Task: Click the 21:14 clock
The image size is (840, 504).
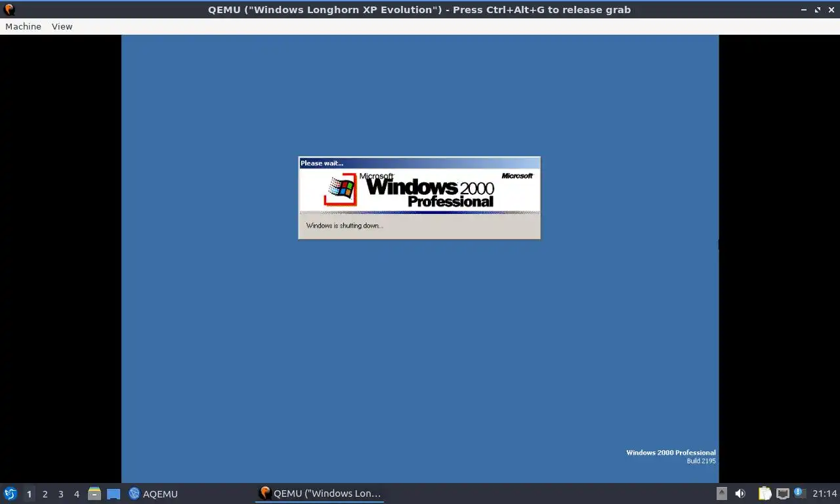Action: click(824, 493)
